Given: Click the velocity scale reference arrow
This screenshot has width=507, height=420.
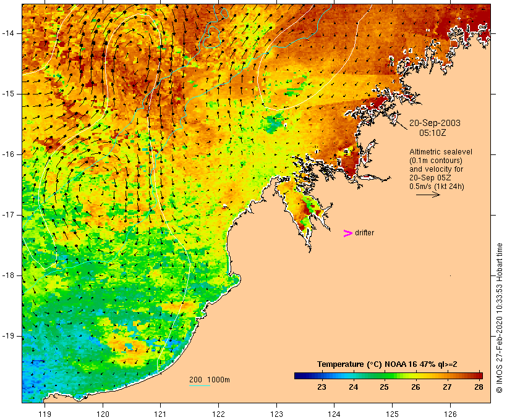Looking at the screenshot, I should (x=428, y=195).
